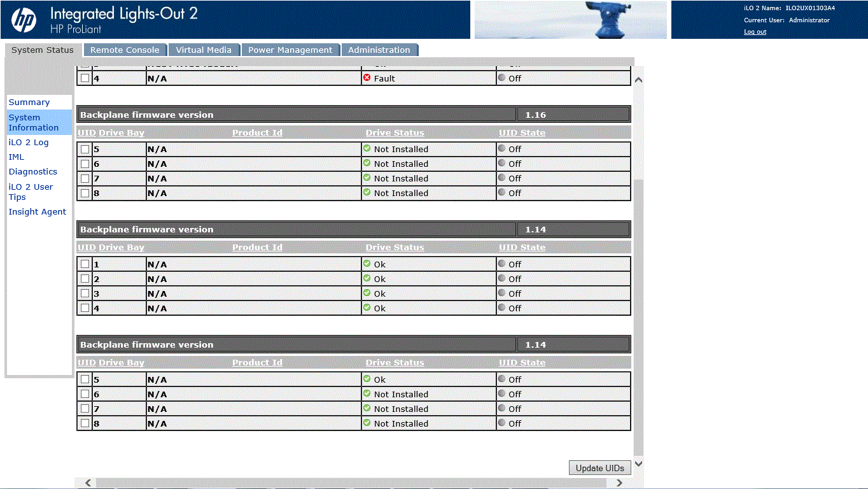Viewport: 868px width, 489px height.
Task: Open the IML sidebar link
Action: click(17, 157)
